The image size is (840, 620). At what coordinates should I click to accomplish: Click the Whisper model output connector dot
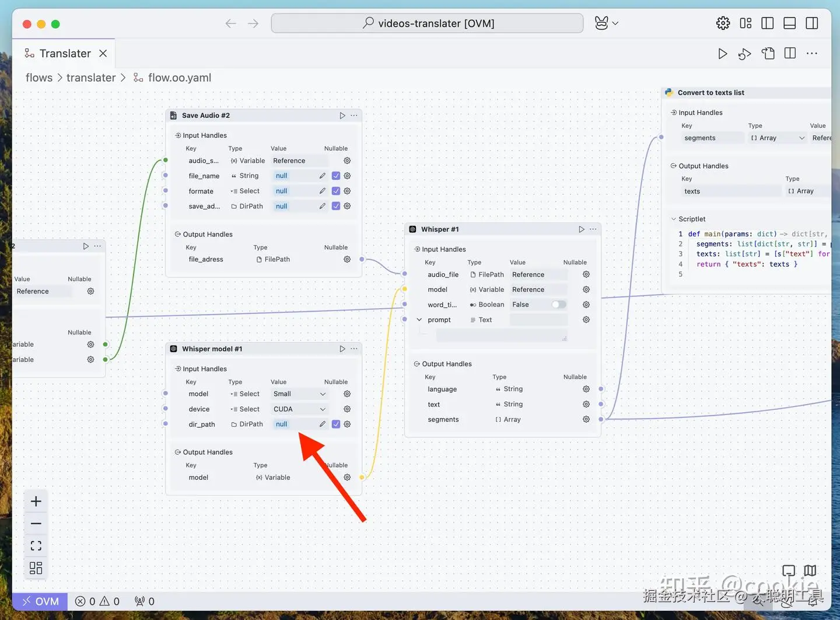(x=362, y=478)
